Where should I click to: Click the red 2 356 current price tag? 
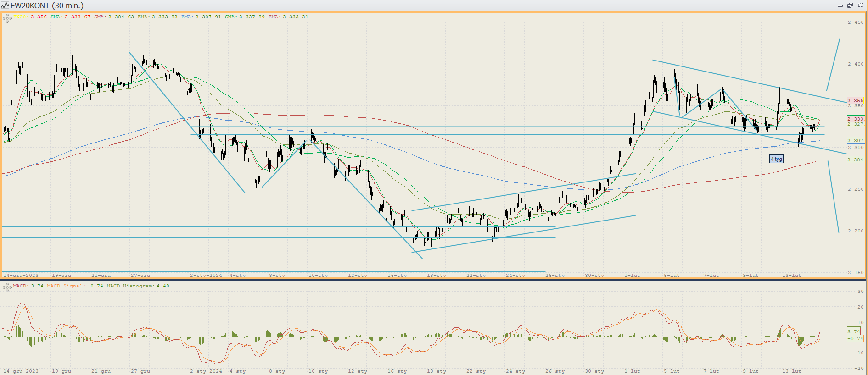tap(855, 100)
